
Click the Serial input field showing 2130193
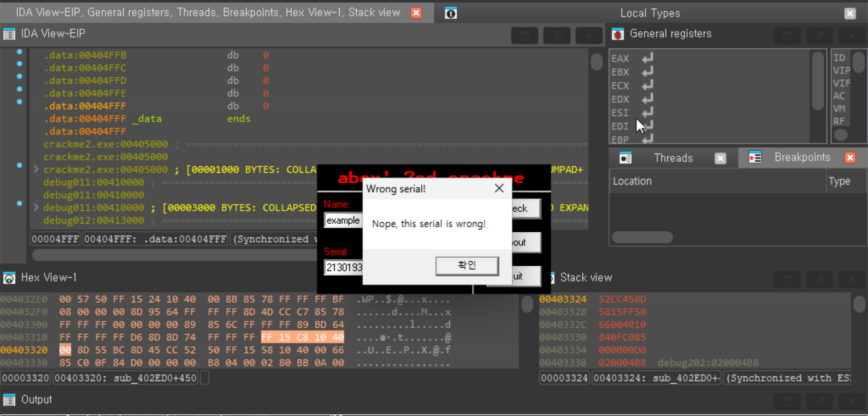[x=343, y=267]
